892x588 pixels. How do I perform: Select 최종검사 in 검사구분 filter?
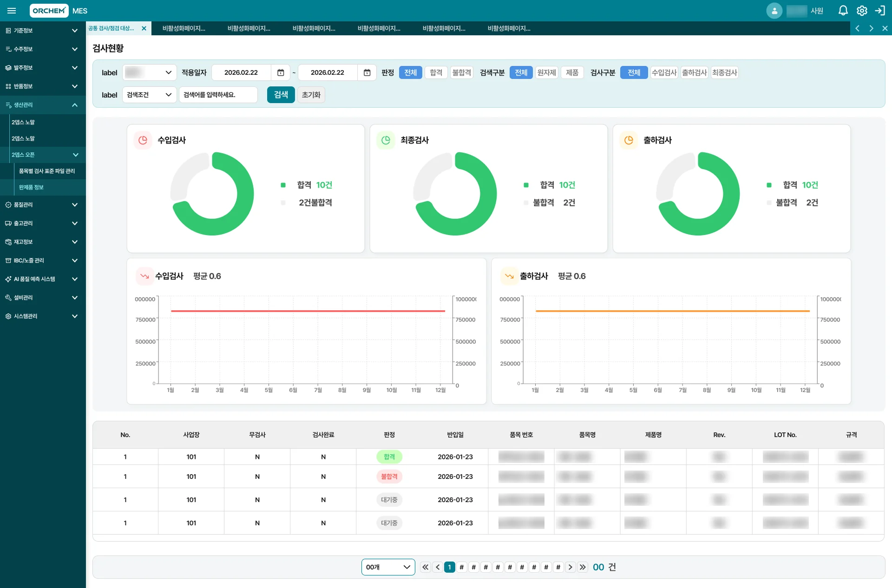(724, 72)
